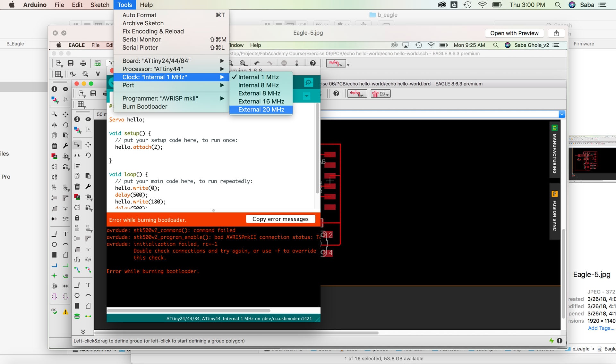This screenshot has height=364, width=616.
Task: Toggle Display layers eye in board window
Action: 88,119
